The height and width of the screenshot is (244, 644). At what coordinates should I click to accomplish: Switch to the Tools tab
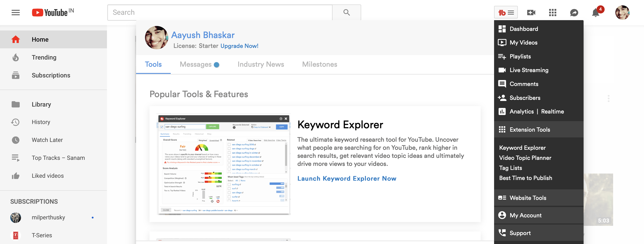pos(153,64)
